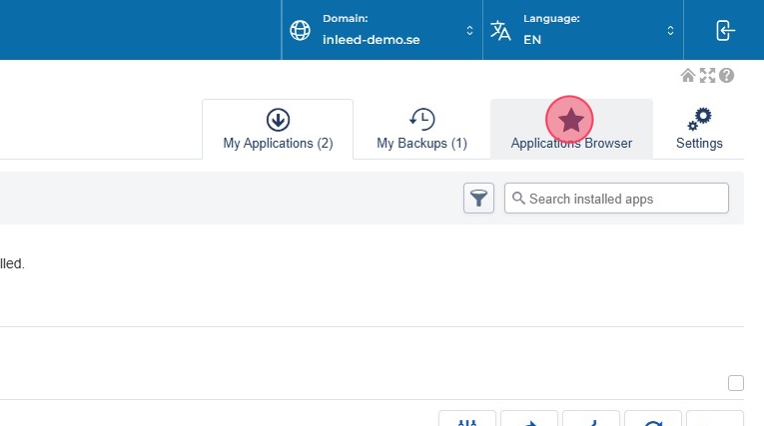
Task: Click the globe icon beside Domain
Action: click(x=300, y=30)
